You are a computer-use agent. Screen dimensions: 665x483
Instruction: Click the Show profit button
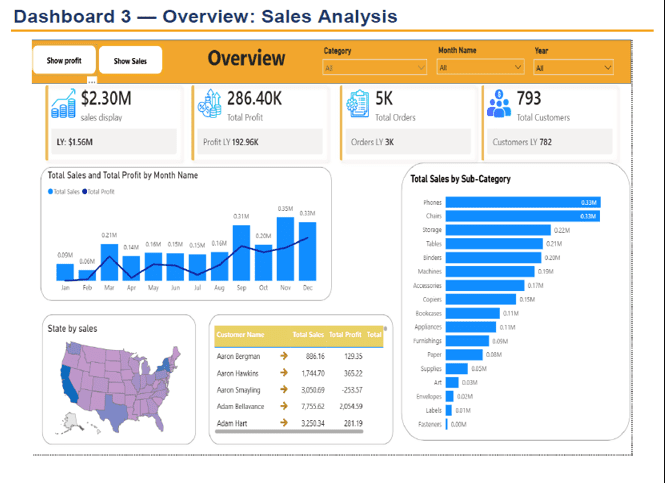click(64, 60)
